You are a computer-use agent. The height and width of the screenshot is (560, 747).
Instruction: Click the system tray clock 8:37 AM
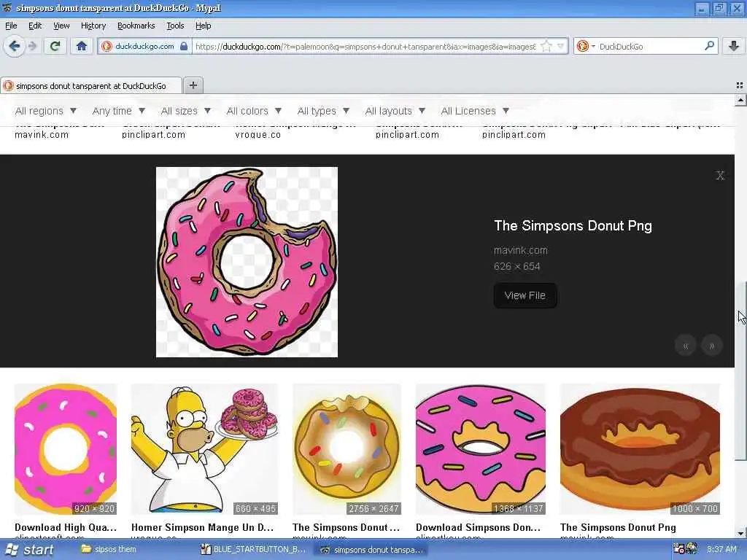click(721, 550)
